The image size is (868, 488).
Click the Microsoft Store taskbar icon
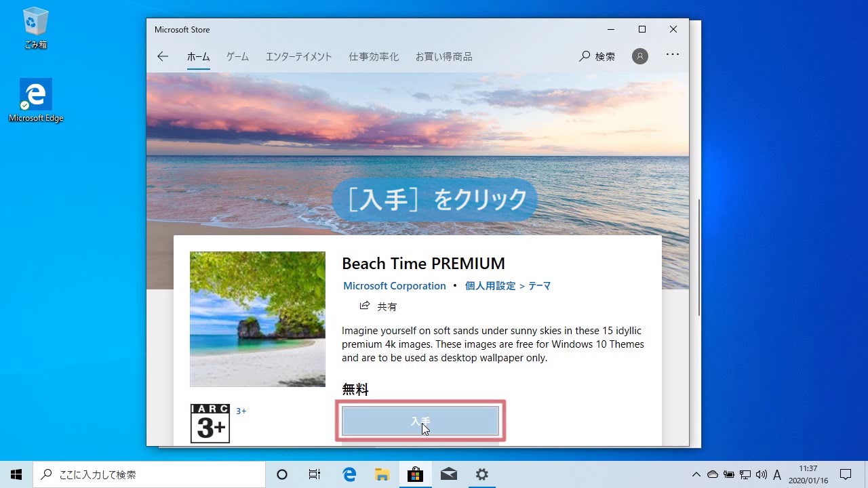[x=415, y=474]
